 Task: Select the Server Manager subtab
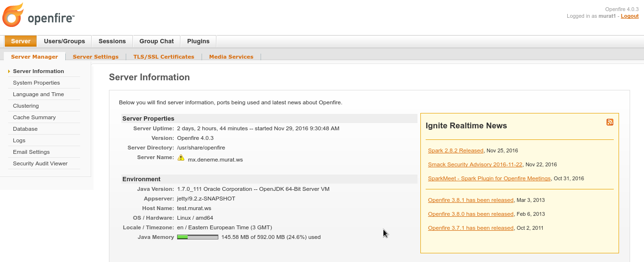[x=35, y=57]
